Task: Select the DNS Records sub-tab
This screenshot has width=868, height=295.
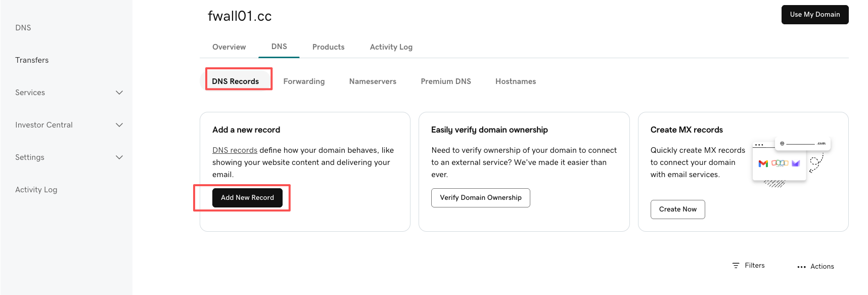Action: 236,81
